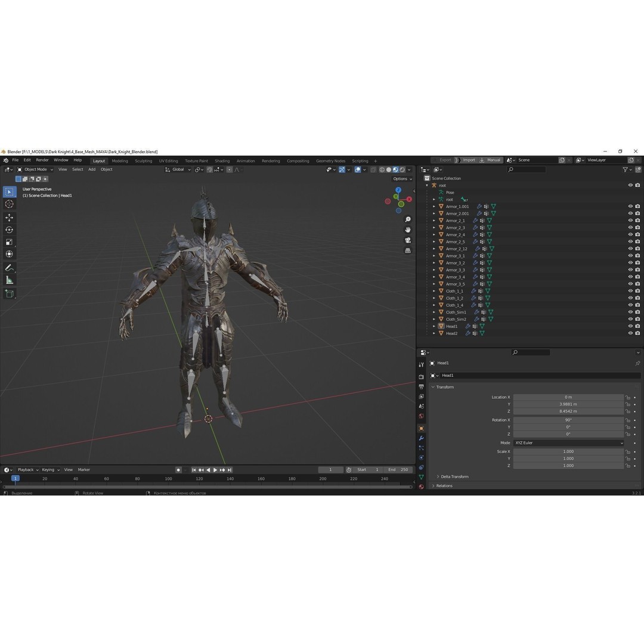Open the Global transform orientation dropdown
The width and height of the screenshot is (644, 644).
(x=178, y=169)
